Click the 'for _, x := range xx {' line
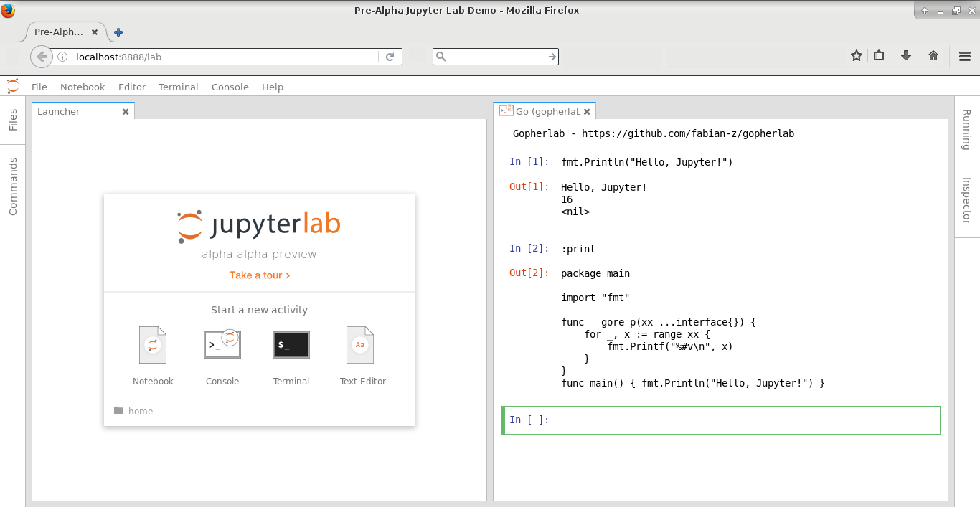 tap(647, 334)
